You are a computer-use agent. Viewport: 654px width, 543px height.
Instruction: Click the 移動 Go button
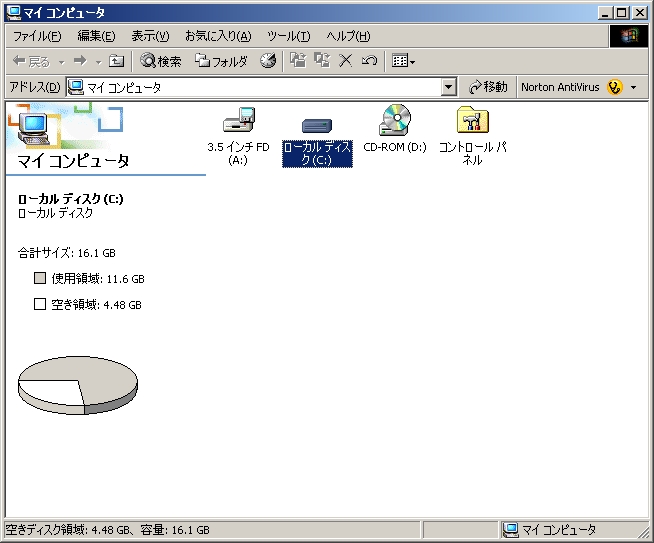click(488, 87)
